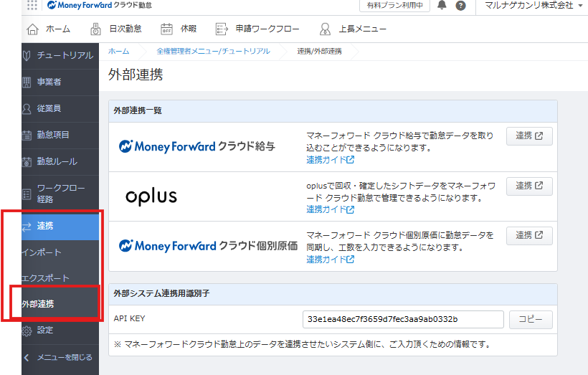
Task: Open 連携ガイド link under クラウド個別原価
Action: click(330, 260)
